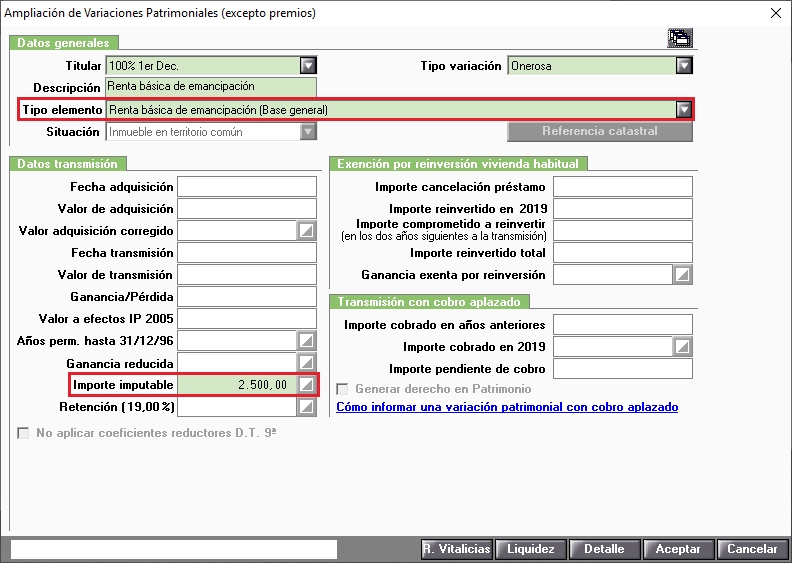Click the Descripción text field
The image size is (792, 563).
[211, 87]
